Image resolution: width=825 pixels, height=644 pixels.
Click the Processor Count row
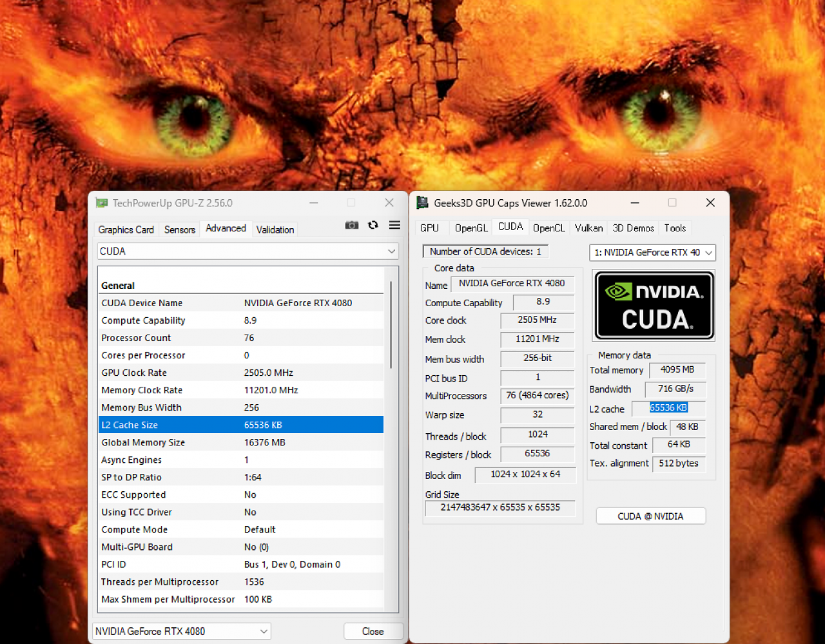(x=241, y=338)
